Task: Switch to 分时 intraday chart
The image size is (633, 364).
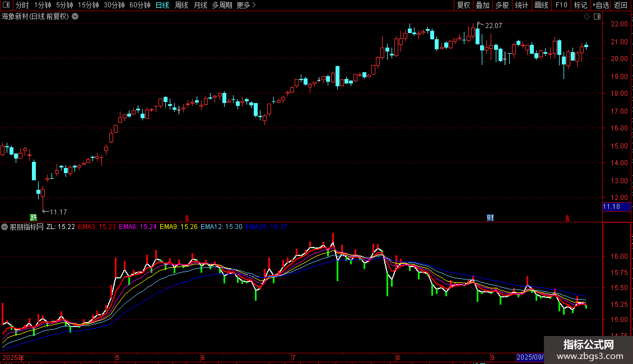Action: tap(22, 5)
